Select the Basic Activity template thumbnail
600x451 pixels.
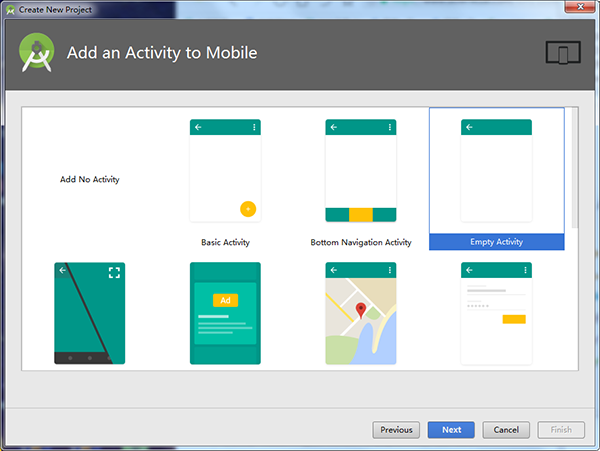coord(225,171)
